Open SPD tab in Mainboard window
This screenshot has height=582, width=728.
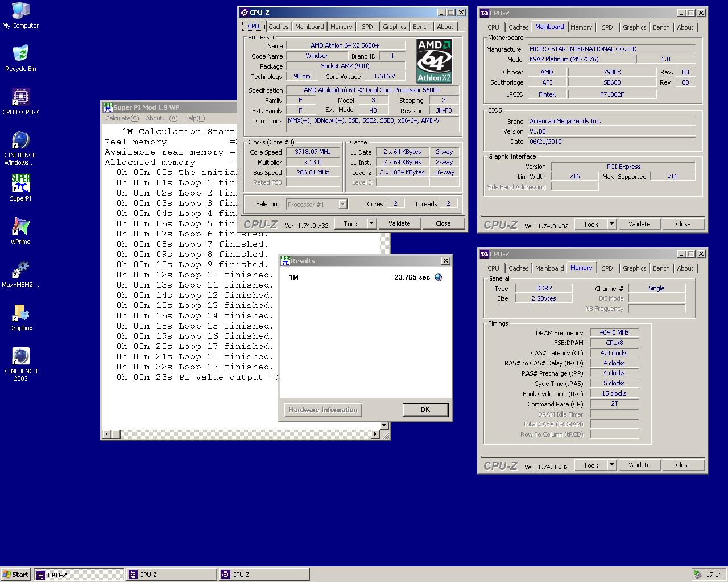tap(607, 27)
